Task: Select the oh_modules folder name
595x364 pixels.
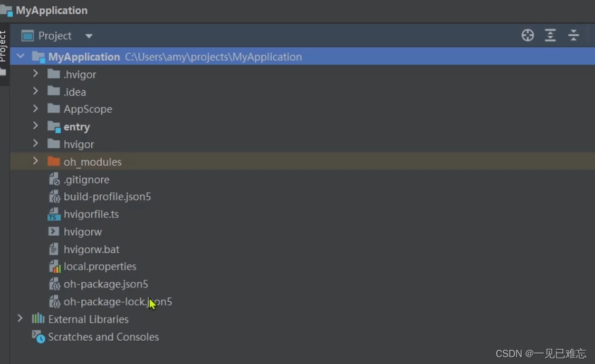Action: click(93, 162)
